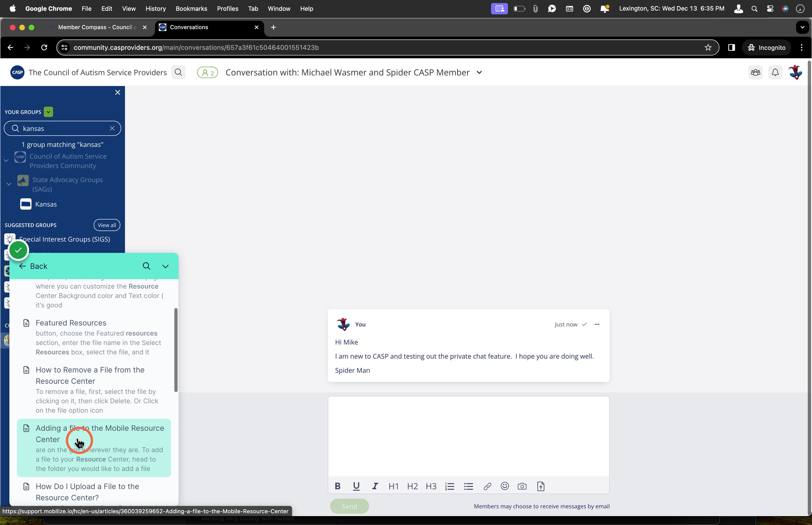Viewport: 812px width, 525px height.
Task: Insert numbered list in message editor
Action: tap(450, 486)
